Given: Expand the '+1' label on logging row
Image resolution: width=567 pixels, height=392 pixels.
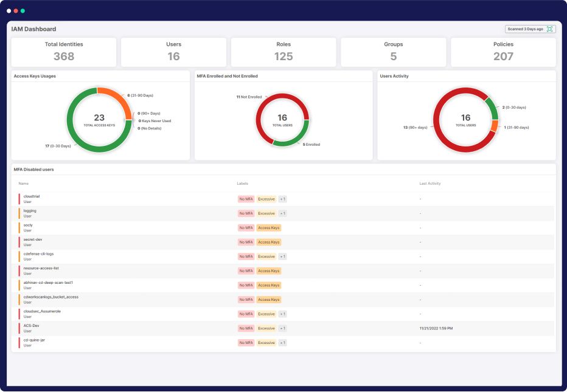Looking at the screenshot, I should [282, 213].
